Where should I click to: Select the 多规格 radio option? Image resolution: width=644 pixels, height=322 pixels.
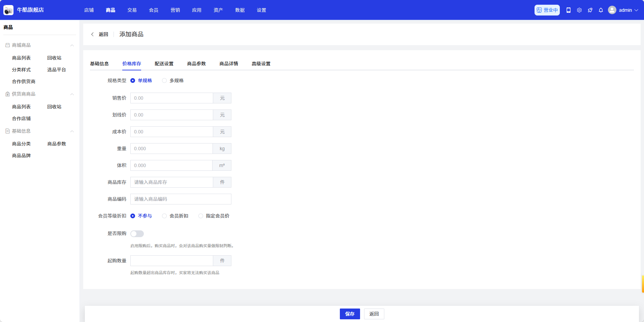tap(164, 80)
